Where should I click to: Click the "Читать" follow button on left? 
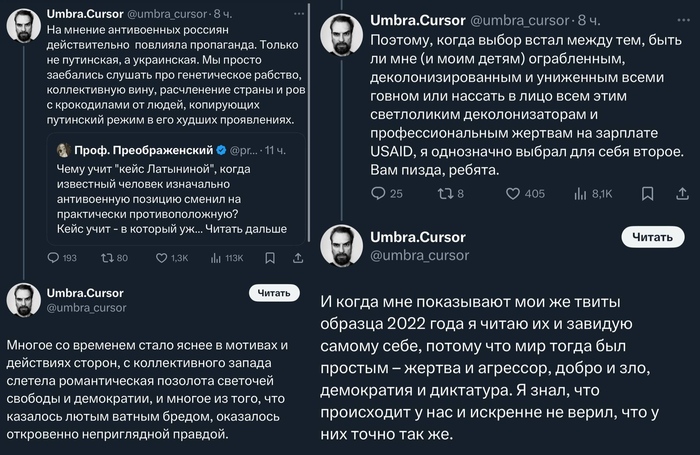pos(274,293)
